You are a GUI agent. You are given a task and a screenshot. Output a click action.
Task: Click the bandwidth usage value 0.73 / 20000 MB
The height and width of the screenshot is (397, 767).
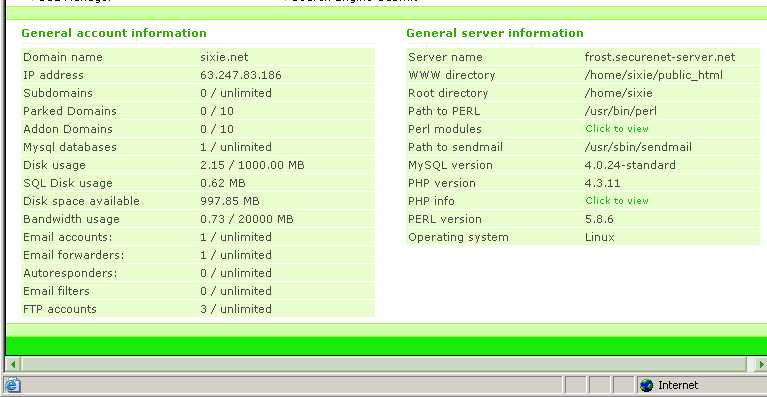point(247,220)
